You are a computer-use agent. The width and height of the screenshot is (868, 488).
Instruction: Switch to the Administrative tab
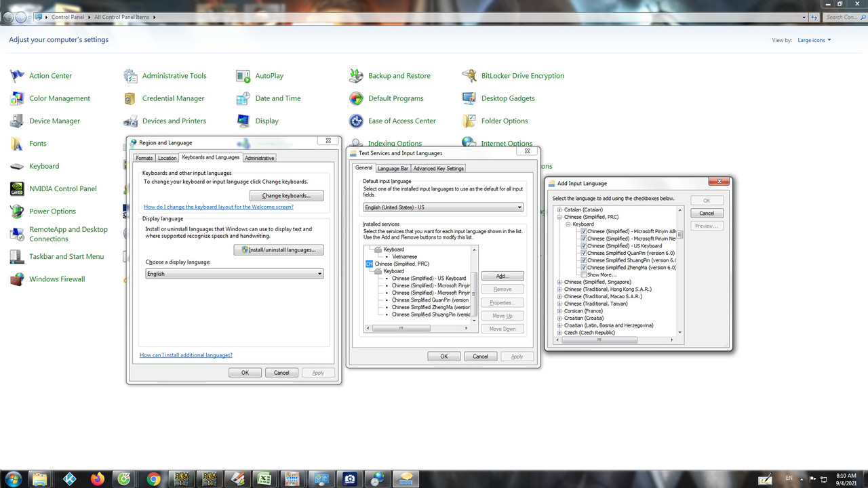point(260,158)
